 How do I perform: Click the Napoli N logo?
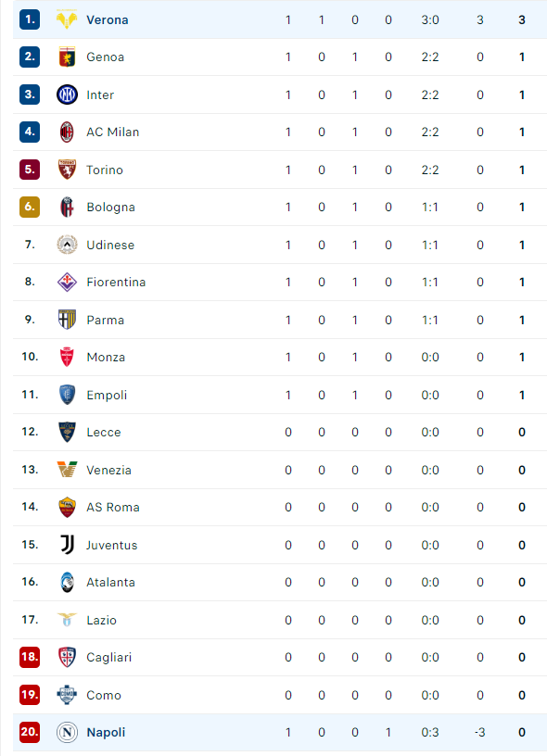click(67, 732)
